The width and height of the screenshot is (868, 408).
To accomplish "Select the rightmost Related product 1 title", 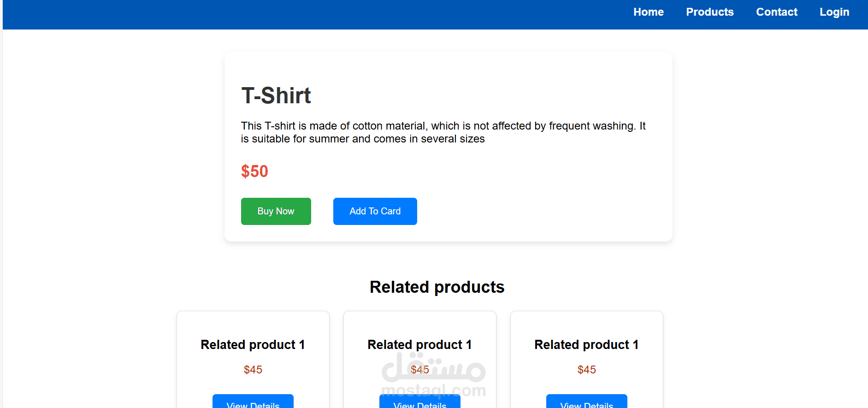I will pos(586,344).
